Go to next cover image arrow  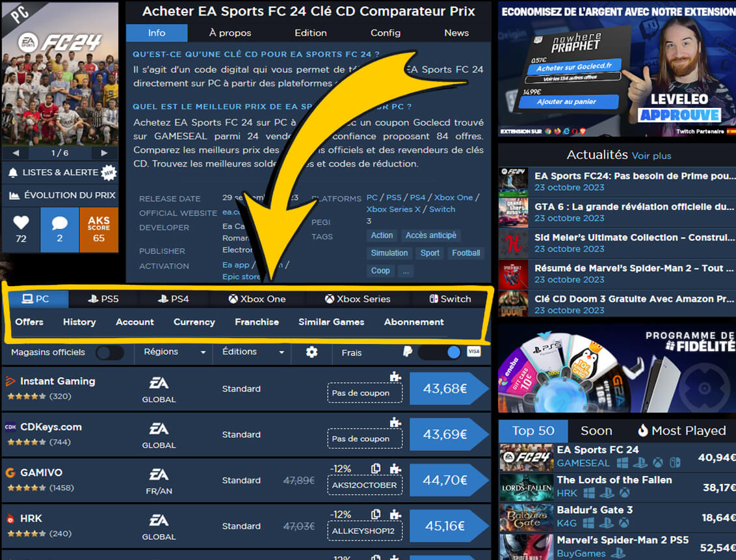pyautogui.click(x=104, y=153)
